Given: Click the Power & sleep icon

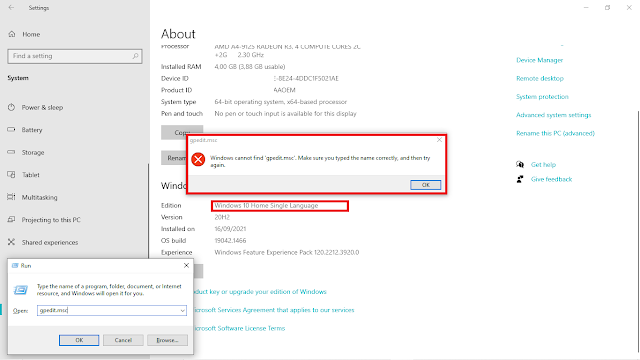Looking at the screenshot, I should point(11,107).
